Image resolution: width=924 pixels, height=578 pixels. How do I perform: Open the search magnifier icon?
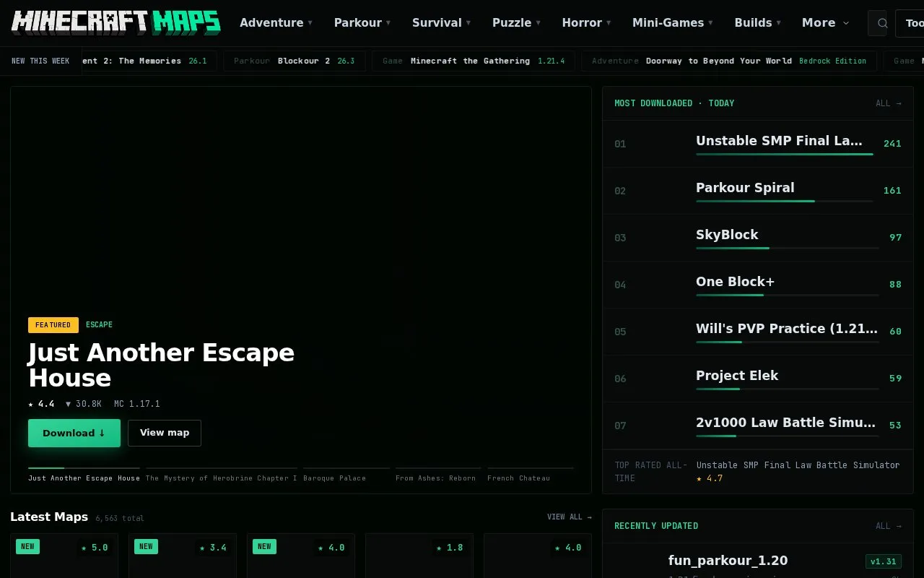click(882, 23)
